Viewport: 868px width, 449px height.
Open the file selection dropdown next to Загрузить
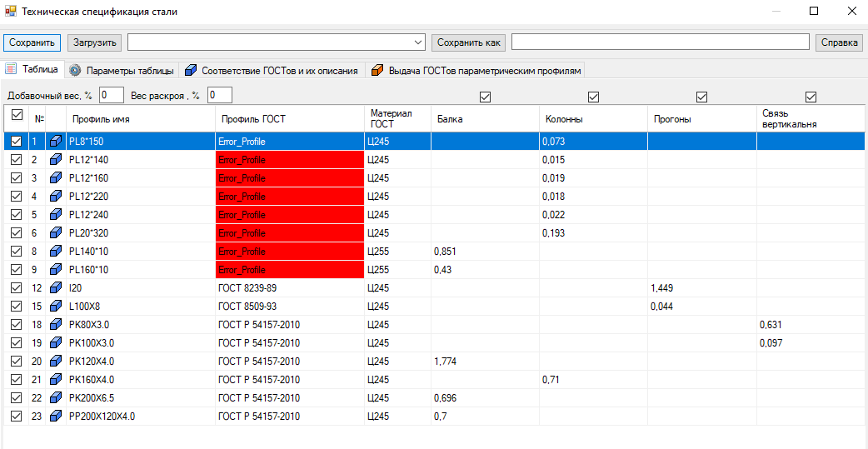pyautogui.click(x=418, y=42)
